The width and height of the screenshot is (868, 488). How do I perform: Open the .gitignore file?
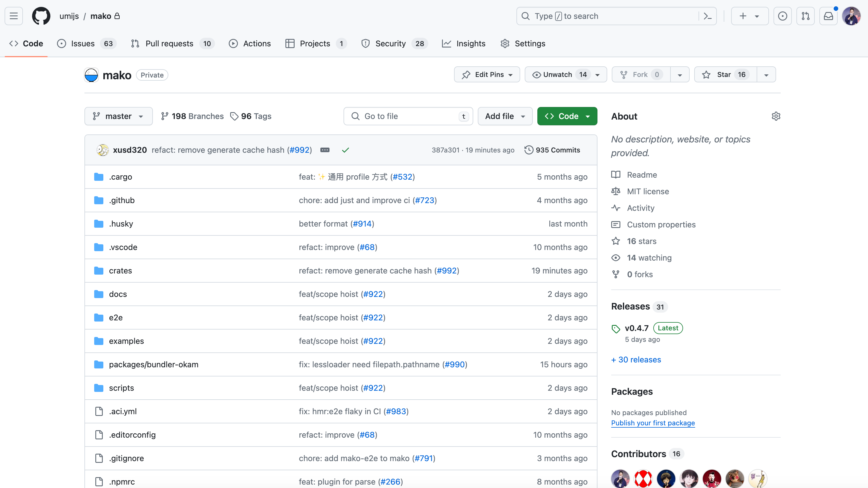pyautogui.click(x=126, y=458)
